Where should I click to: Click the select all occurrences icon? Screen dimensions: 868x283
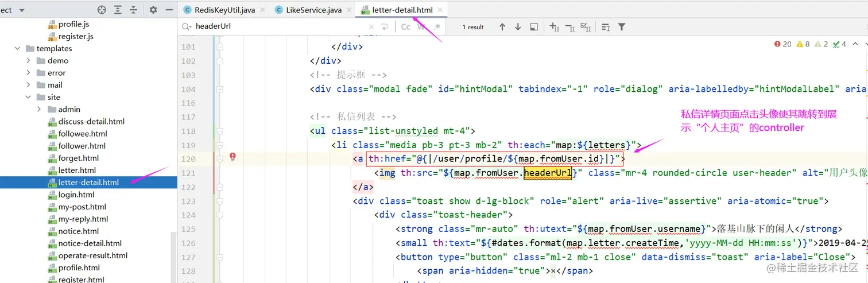[586, 27]
